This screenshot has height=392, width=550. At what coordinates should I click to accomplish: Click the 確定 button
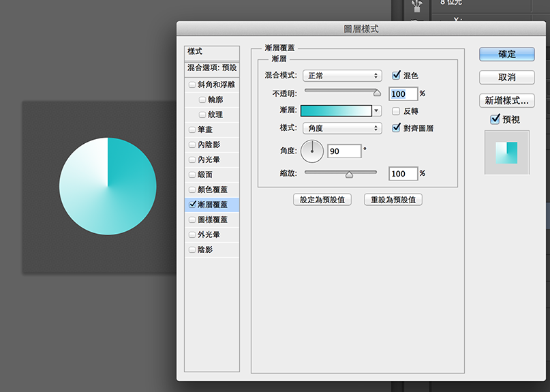click(x=506, y=54)
